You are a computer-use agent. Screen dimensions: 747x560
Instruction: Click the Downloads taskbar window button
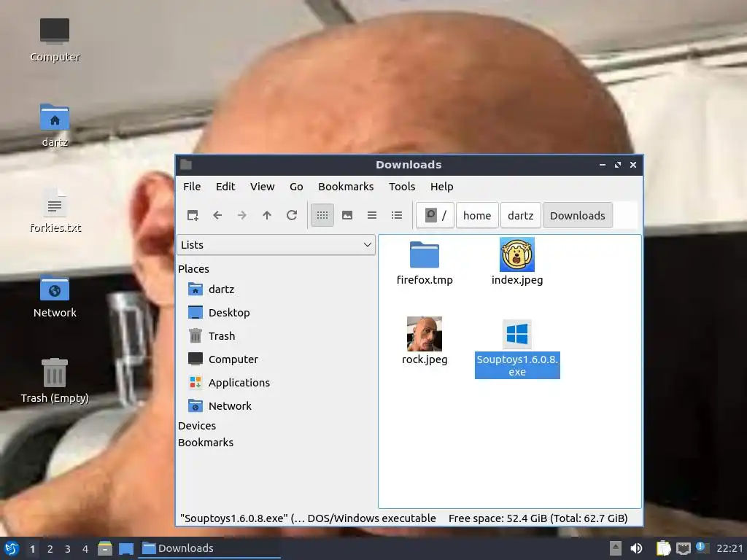pyautogui.click(x=209, y=548)
